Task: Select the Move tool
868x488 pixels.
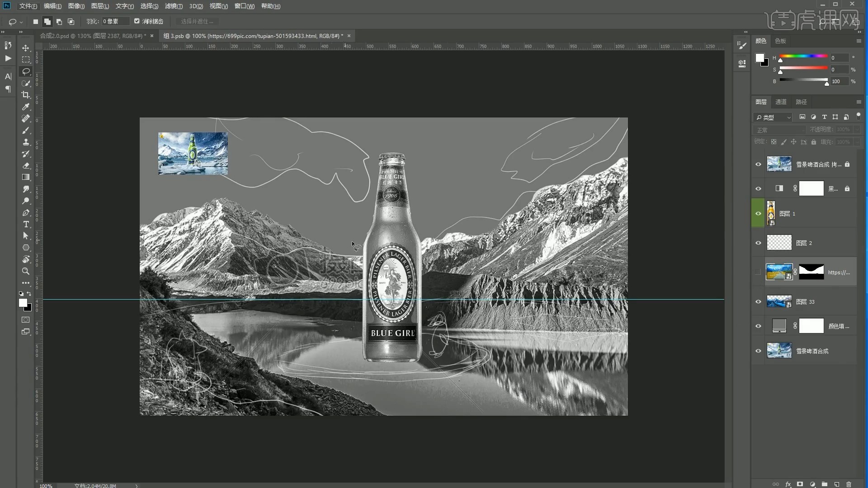Action: pos(26,48)
